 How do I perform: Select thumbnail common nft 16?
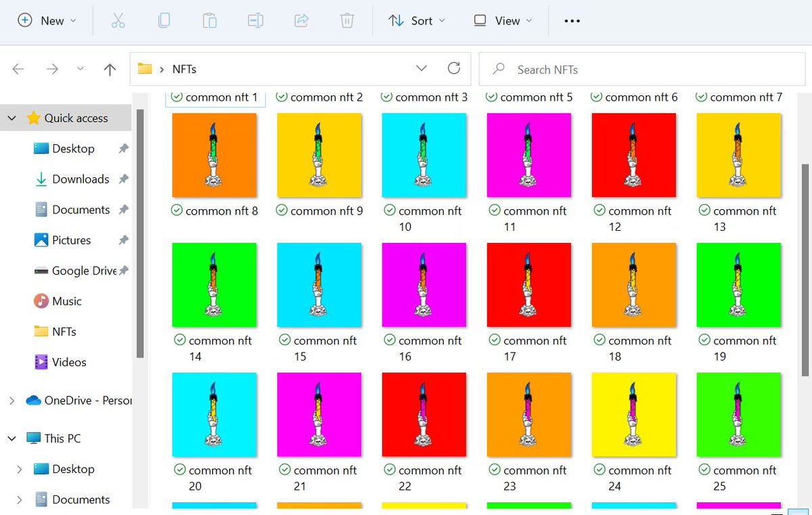pyautogui.click(x=424, y=285)
